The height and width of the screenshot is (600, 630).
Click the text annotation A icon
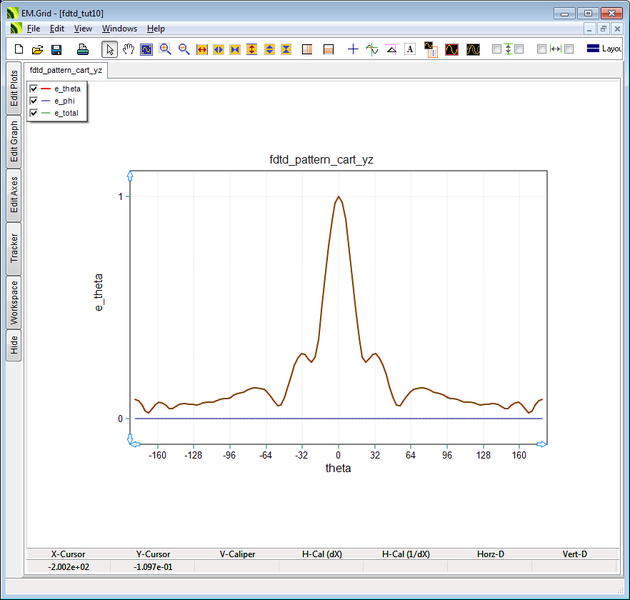(410, 49)
